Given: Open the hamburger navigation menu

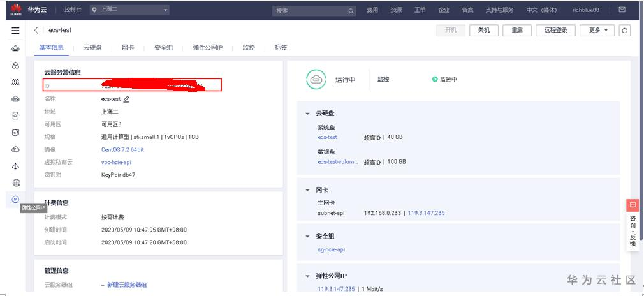Looking at the screenshot, I should click(x=15, y=31).
